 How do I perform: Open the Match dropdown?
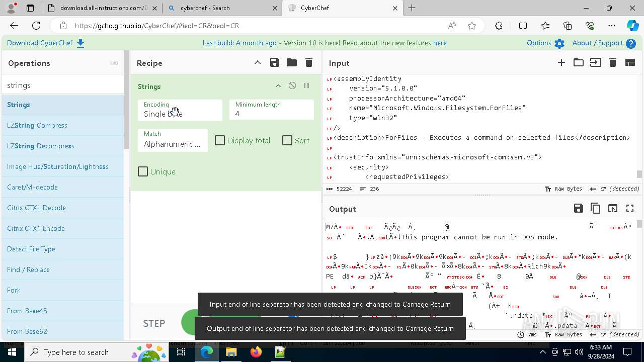pyautogui.click(x=173, y=140)
